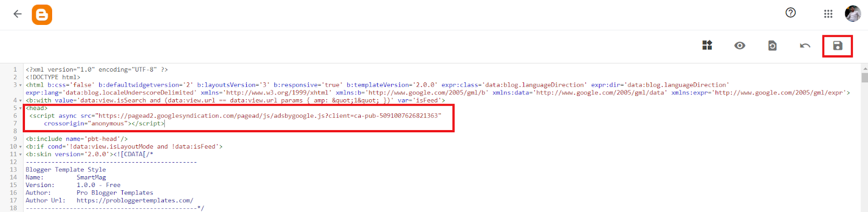Save the theme with the floppy disk icon
The height and width of the screenshot is (212, 868).
tap(838, 46)
